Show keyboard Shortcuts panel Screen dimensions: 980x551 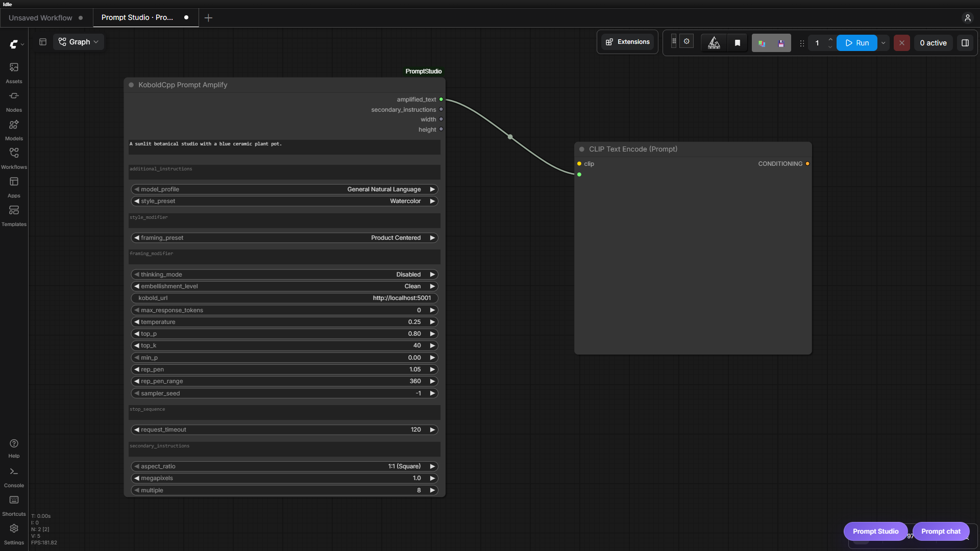tap(14, 506)
